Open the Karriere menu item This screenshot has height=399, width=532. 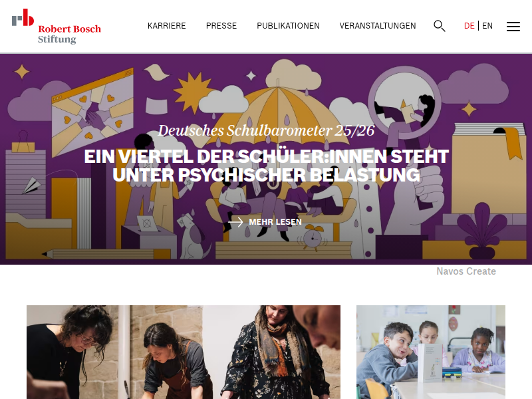pos(167,26)
